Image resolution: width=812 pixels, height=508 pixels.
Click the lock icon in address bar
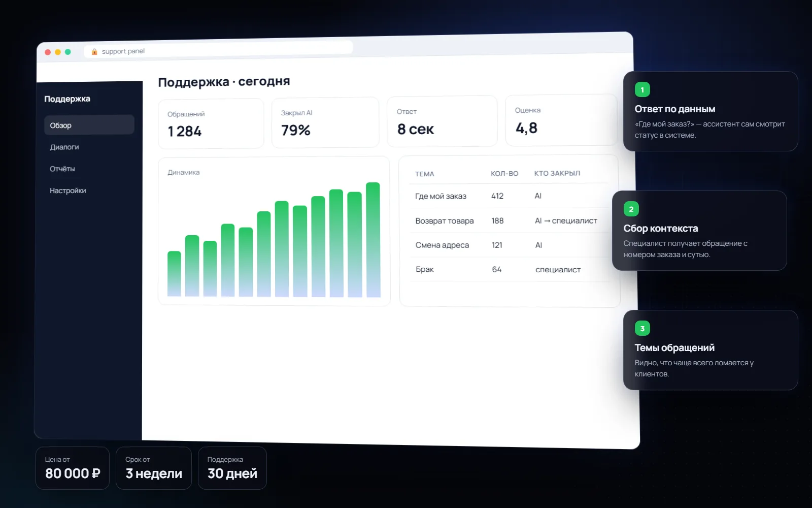click(94, 52)
